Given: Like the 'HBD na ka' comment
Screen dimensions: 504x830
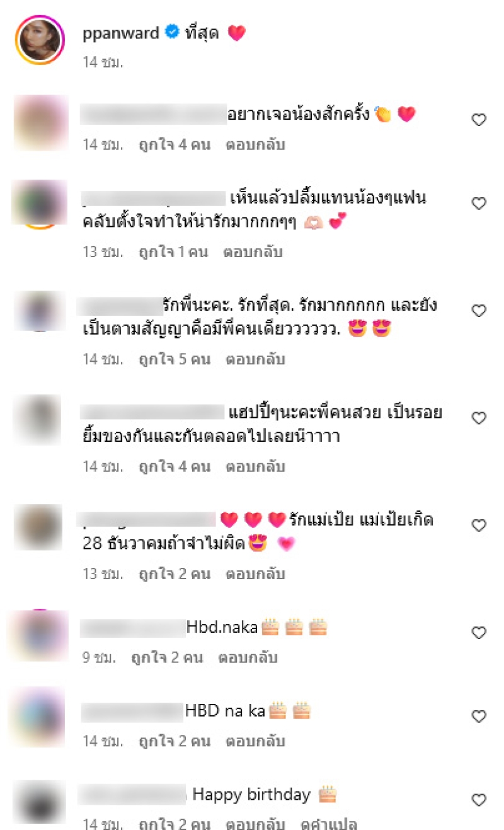Looking at the screenshot, I should (479, 716).
